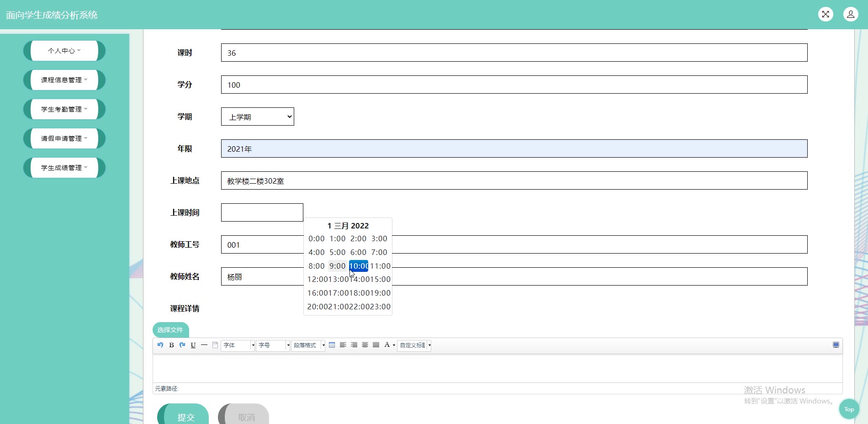The image size is (868, 424).
Task: Select 20:00 in the time picker
Action: click(318, 307)
